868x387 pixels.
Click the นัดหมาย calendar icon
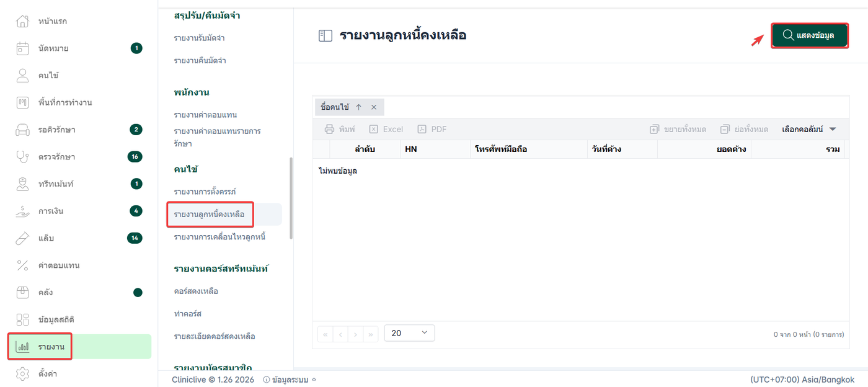pyautogui.click(x=22, y=48)
